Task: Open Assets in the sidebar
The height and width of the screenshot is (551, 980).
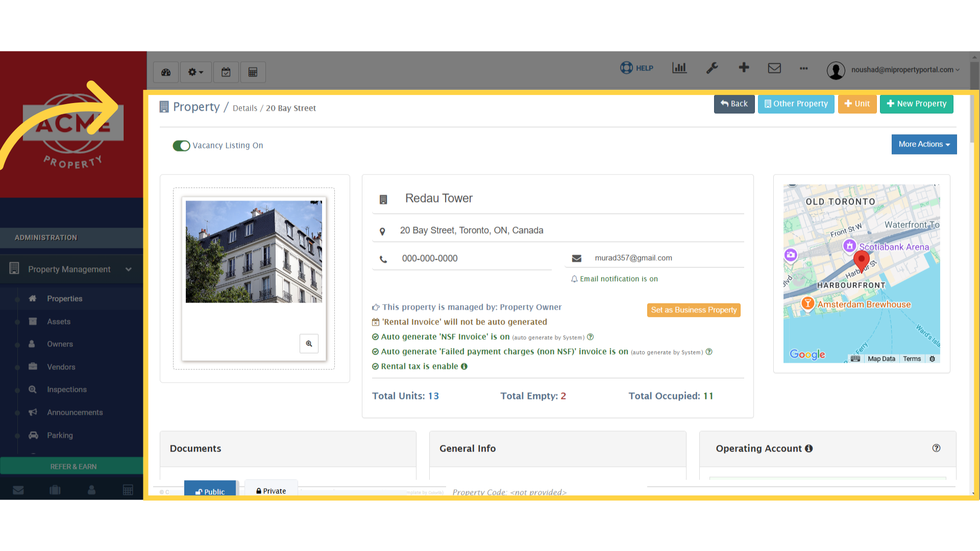Action: 59,322
